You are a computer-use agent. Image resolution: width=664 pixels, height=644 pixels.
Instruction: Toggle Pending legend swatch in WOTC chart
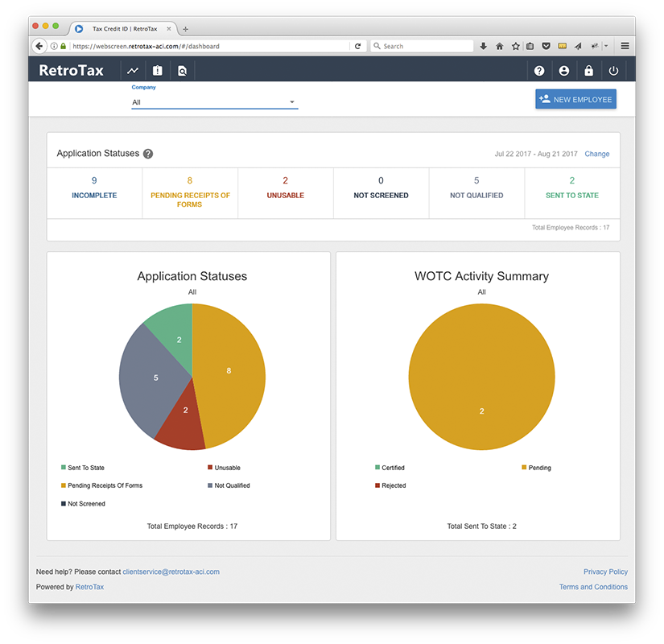coord(524,468)
